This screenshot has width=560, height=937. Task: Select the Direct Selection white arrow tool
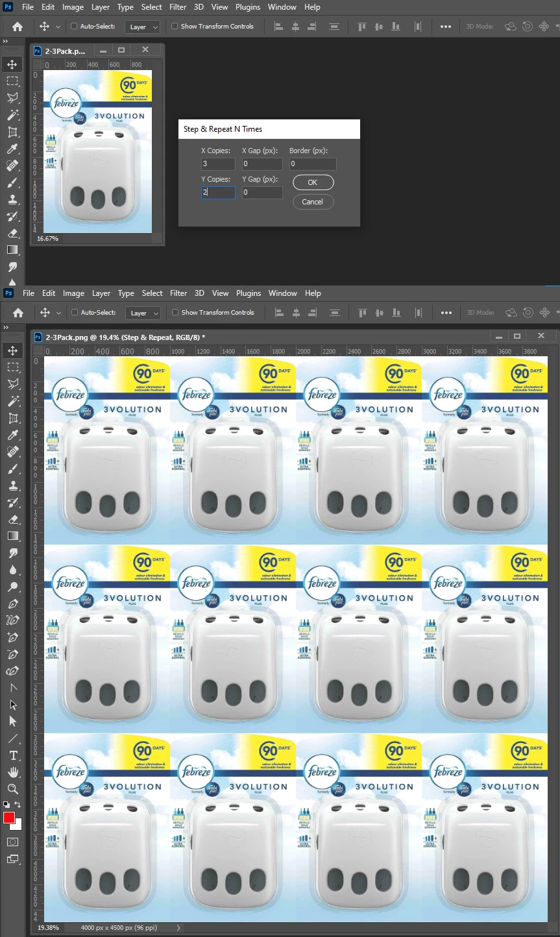coord(12,722)
